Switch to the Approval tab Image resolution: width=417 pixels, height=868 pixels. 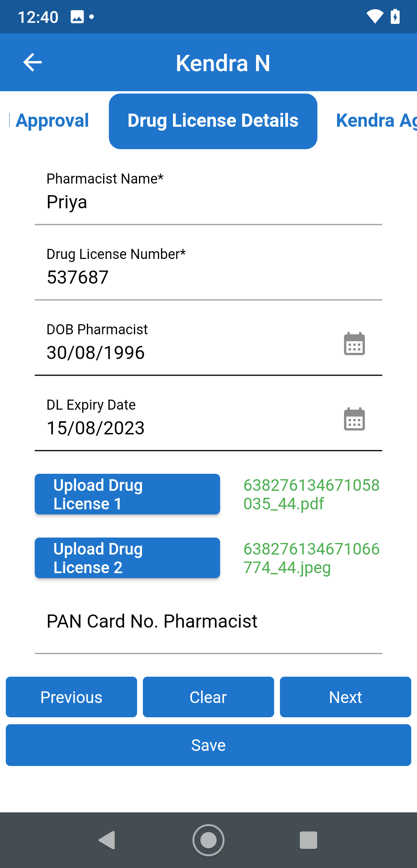[52, 121]
